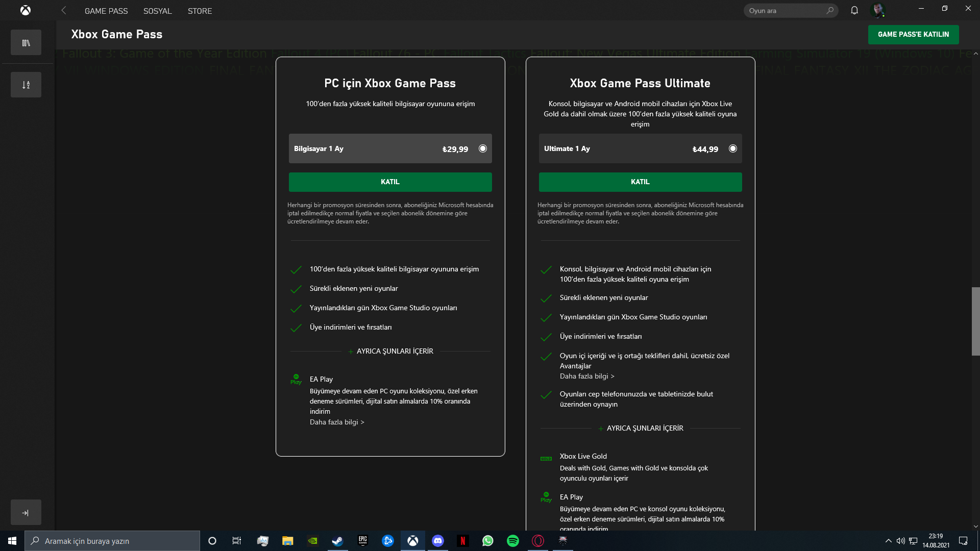Open the library icon in sidebar
Viewport: 980px width, 551px height.
click(x=26, y=43)
